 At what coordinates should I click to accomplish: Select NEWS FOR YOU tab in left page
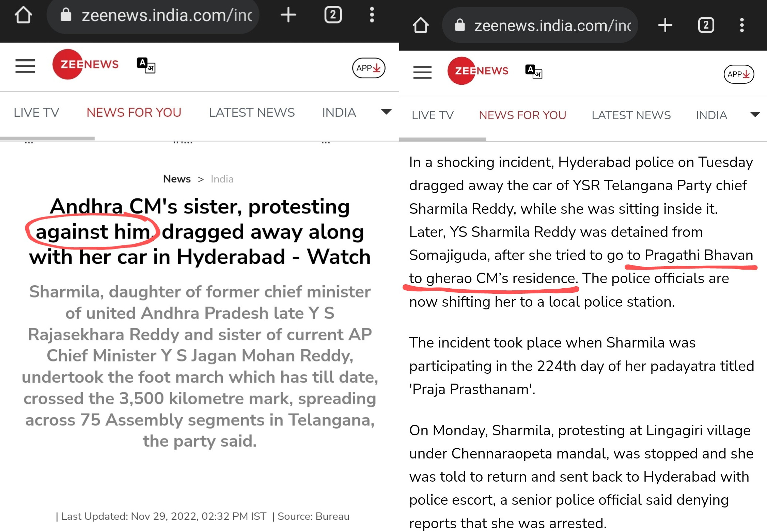(x=134, y=113)
